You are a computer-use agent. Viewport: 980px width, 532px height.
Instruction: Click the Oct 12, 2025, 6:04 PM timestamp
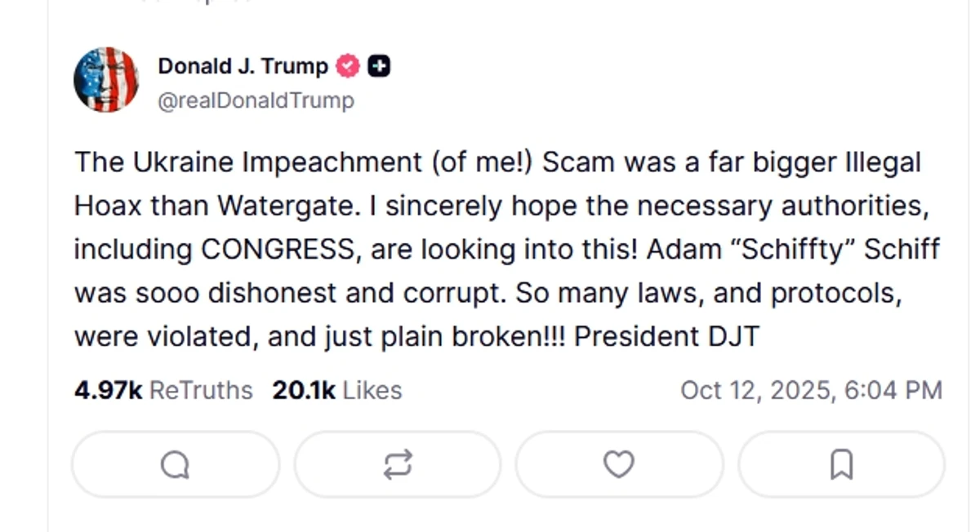click(811, 391)
